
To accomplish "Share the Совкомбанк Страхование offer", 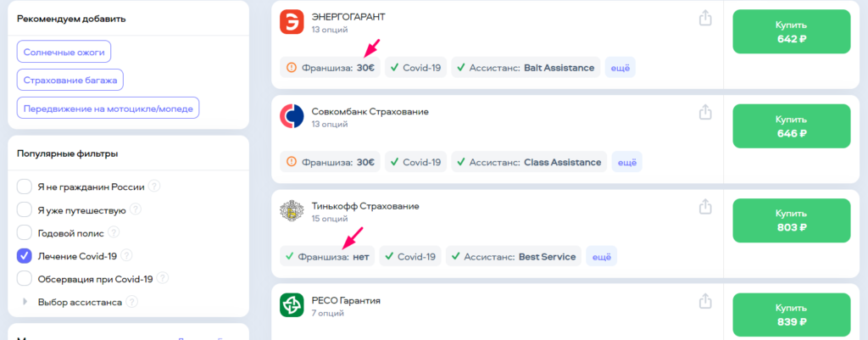I will click(x=704, y=112).
